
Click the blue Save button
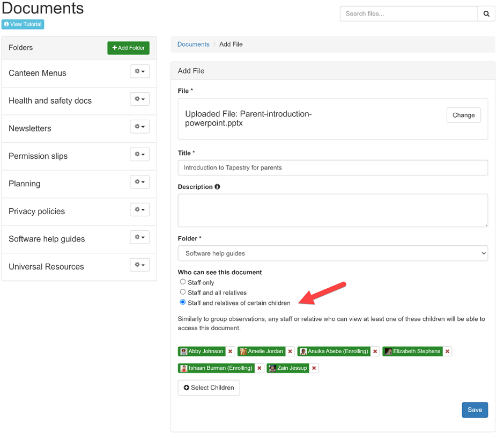click(475, 410)
